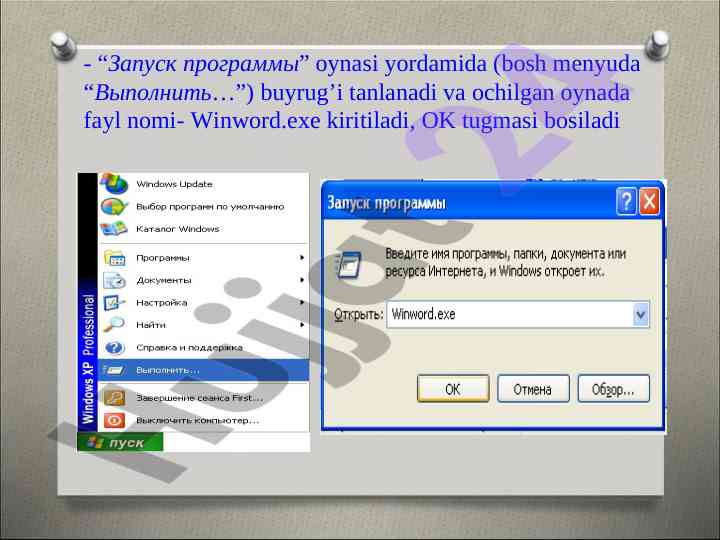Click the Выбор программ по умолчанию icon
Viewport: 720px width, 540px height.
tap(114, 207)
